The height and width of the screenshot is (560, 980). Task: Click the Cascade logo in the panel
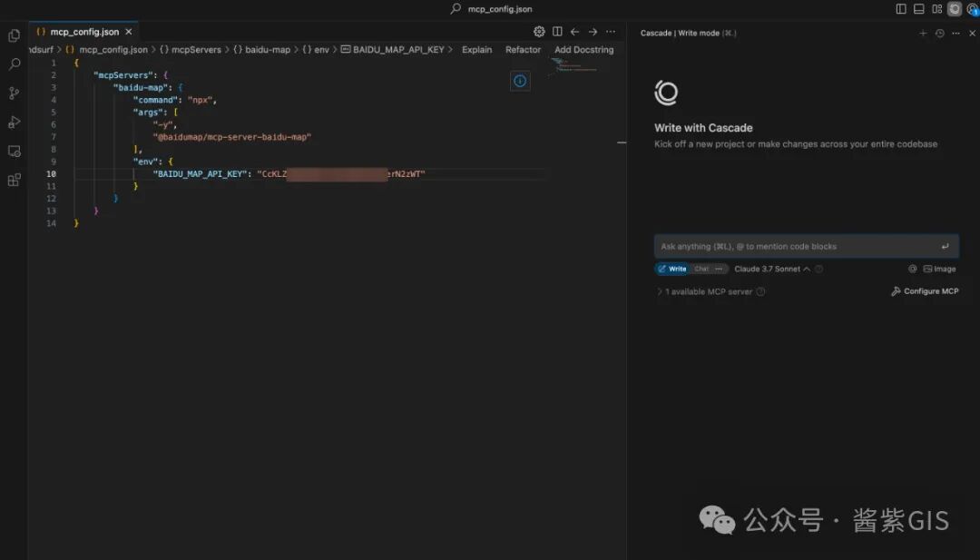666,93
